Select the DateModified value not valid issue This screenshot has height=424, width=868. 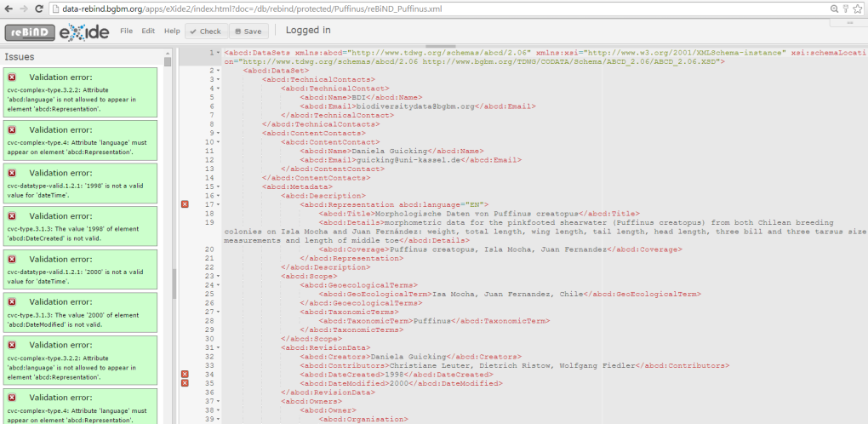point(80,313)
